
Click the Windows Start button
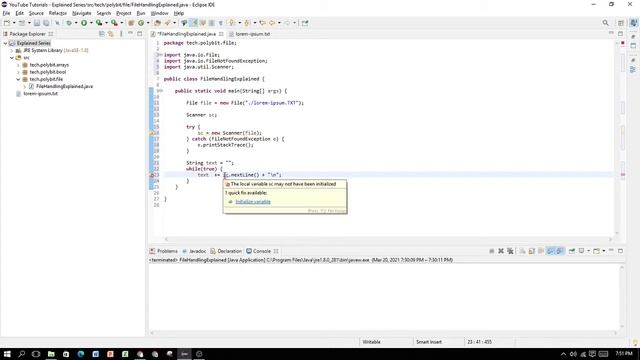click(7, 354)
